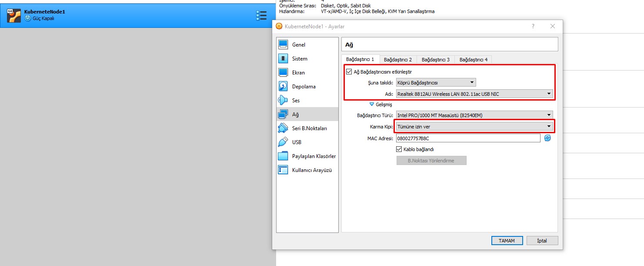Close the KuberneteNode1 settings dialog
Screen dimensions: 644x266
tap(553, 27)
